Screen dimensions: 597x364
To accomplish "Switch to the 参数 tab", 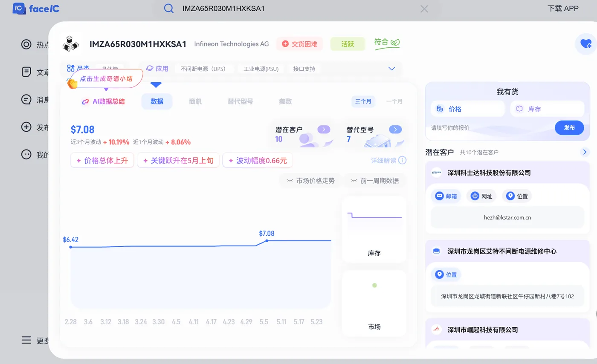I will click(x=285, y=101).
